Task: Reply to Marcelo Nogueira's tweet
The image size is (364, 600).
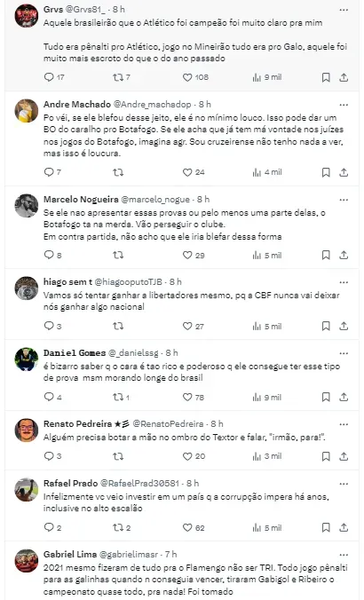Action: 49,256
